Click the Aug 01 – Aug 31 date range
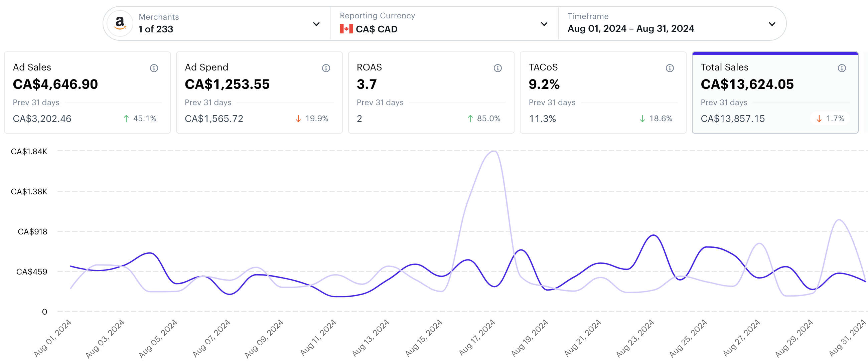Image resolution: width=868 pixels, height=362 pixels. (x=631, y=29)
